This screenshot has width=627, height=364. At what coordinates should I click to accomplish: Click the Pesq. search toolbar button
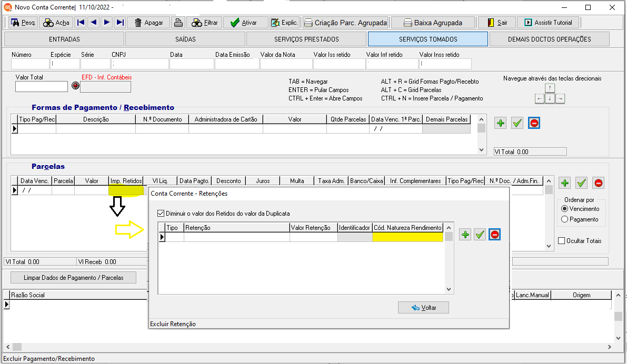point(23,23)
